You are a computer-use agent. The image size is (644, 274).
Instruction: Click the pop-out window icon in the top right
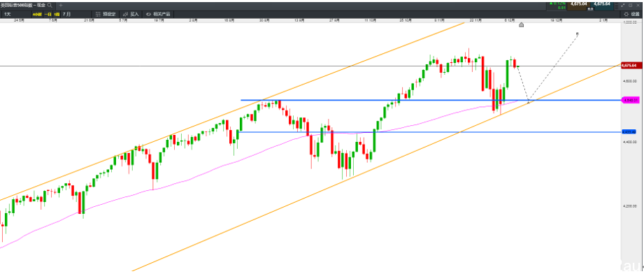[x=631, y=6]
